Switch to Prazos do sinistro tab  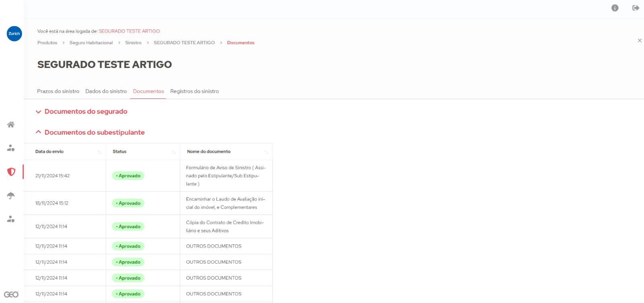[58, 91]
